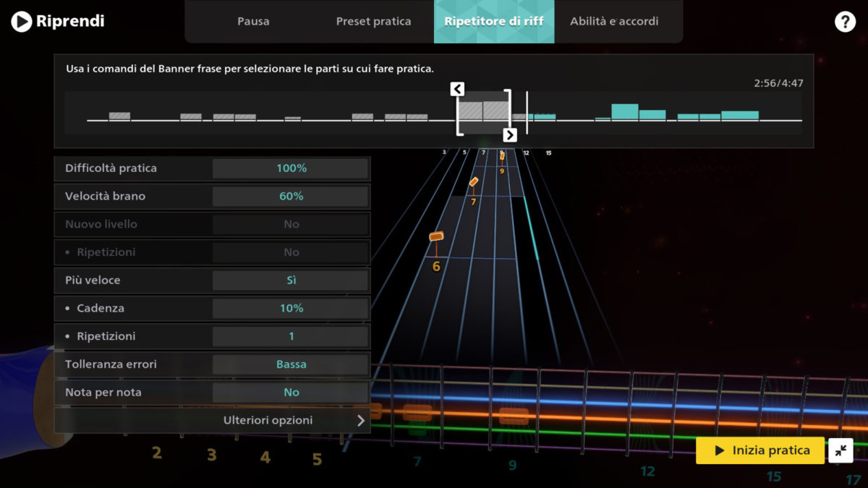Adjust the Difficoltà pratica 100% value
Screen dimensions: 868x488
[x=291, y=168]
